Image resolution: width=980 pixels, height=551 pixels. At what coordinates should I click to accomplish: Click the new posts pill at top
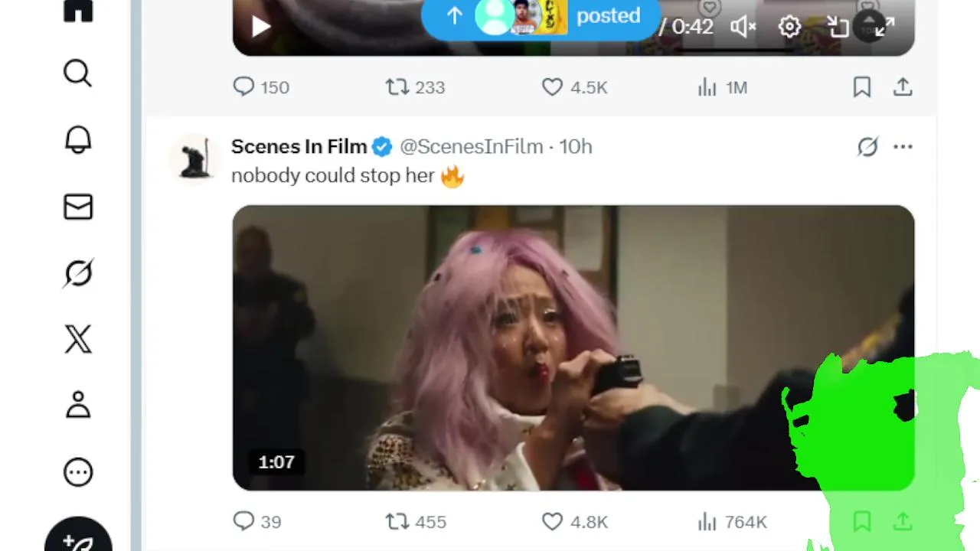tap(541, 17)
